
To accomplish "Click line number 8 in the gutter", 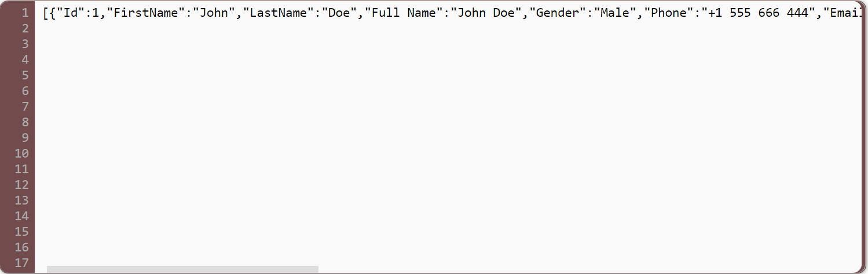I will coord(25,122).
